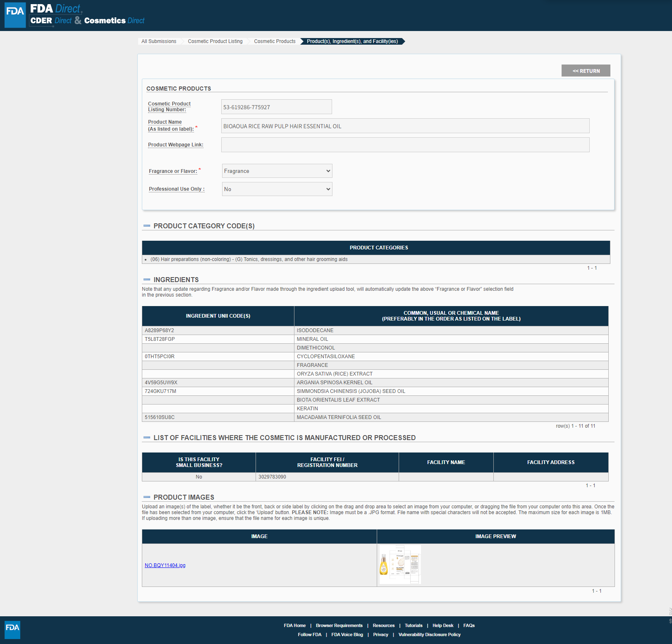Collapse the Product Category Code(s) section
Viewport: 672px width, 644px height.
tap(146, 226)
